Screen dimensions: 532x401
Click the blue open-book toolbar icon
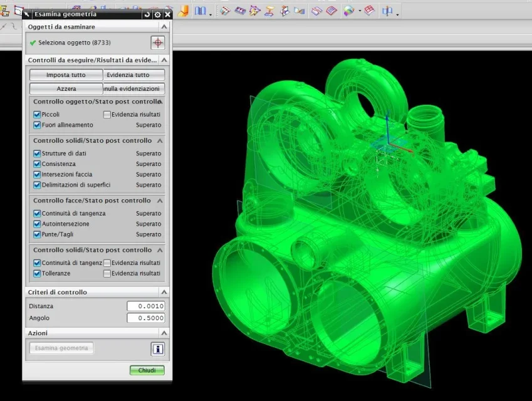tap(200, 11)
